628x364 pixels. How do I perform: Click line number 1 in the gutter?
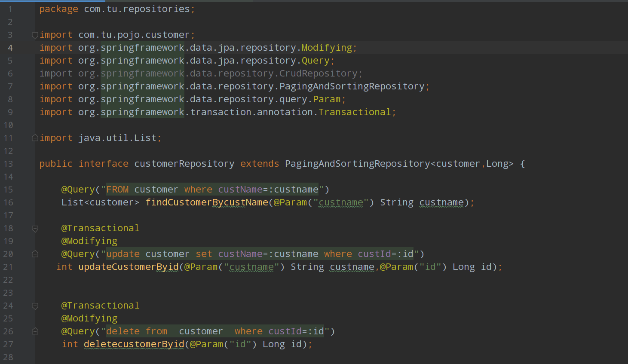(10, 9)
